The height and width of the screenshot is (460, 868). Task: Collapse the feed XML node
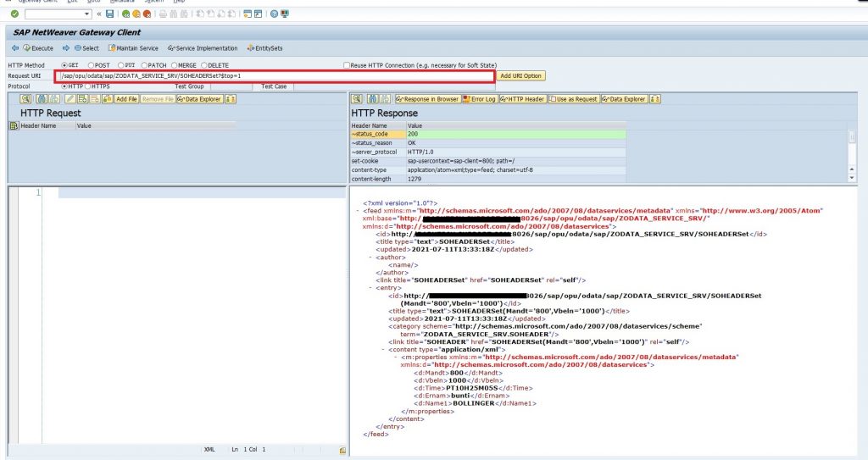(359, 211)
